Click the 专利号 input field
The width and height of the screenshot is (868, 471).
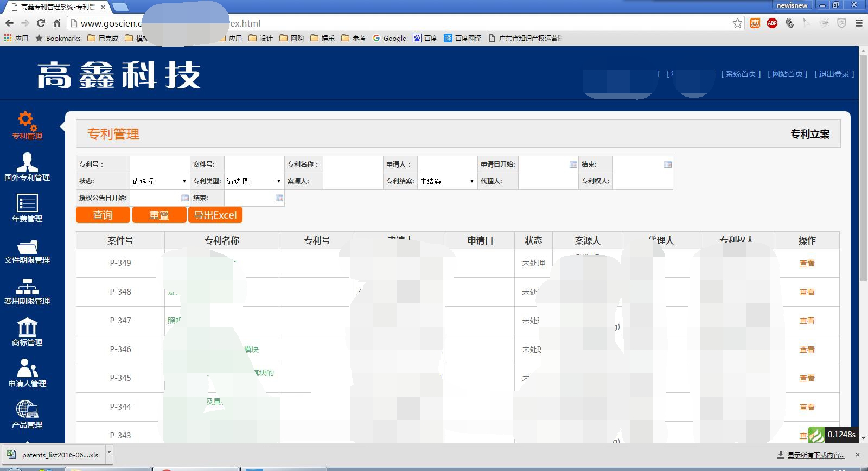[x=159, y=164]
